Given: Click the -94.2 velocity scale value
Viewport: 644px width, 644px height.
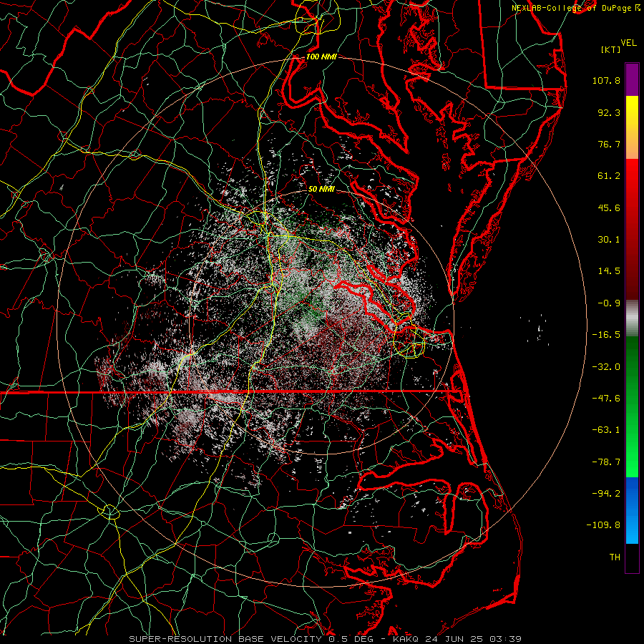Looking at the screenshot, I should 606,494.
